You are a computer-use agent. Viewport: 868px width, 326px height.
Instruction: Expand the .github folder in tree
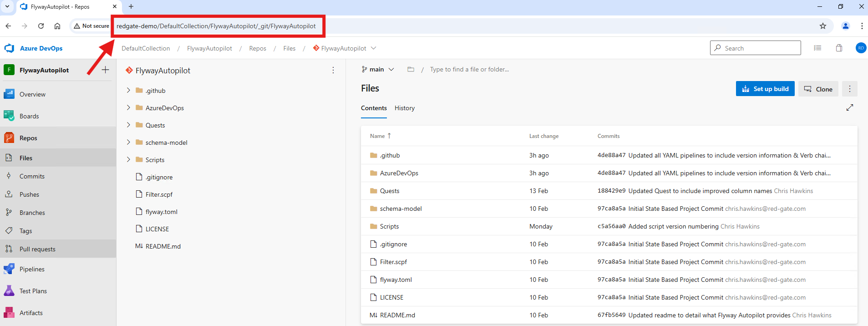pos(128,91)
